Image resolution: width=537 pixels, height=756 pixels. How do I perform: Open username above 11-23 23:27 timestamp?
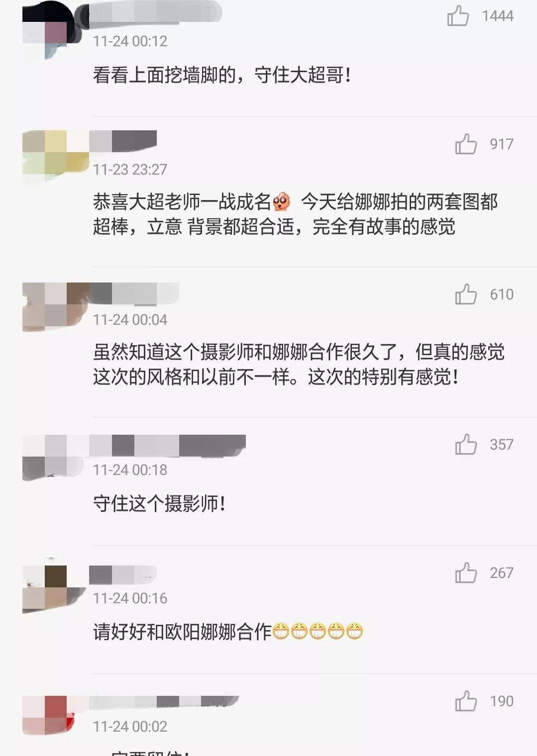(x=123, y=141)
